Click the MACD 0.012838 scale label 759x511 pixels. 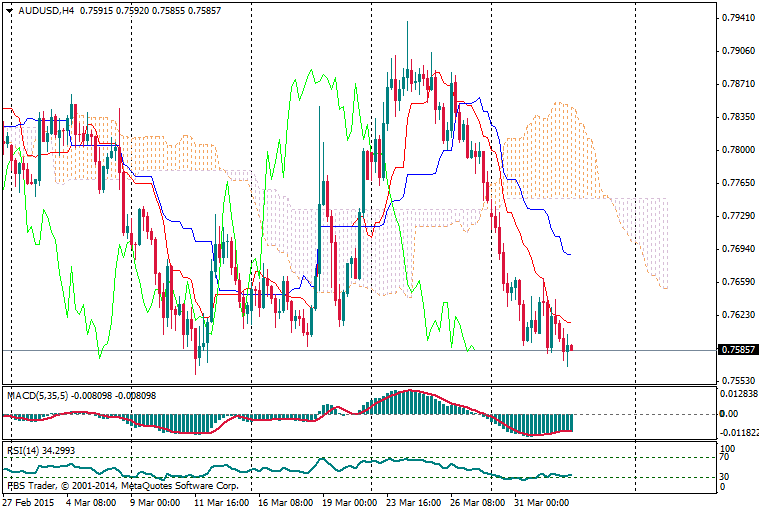[x=739, y=394]
